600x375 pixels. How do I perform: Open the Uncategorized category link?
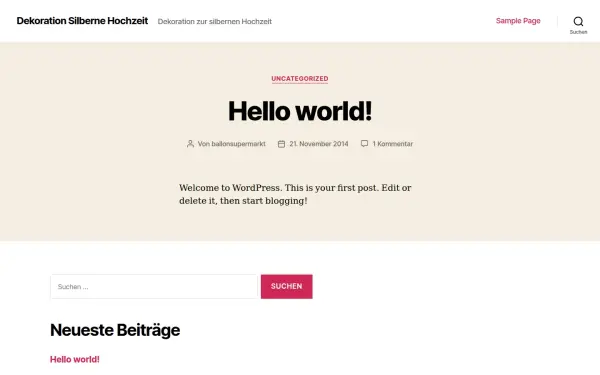[x=300, y=78]
